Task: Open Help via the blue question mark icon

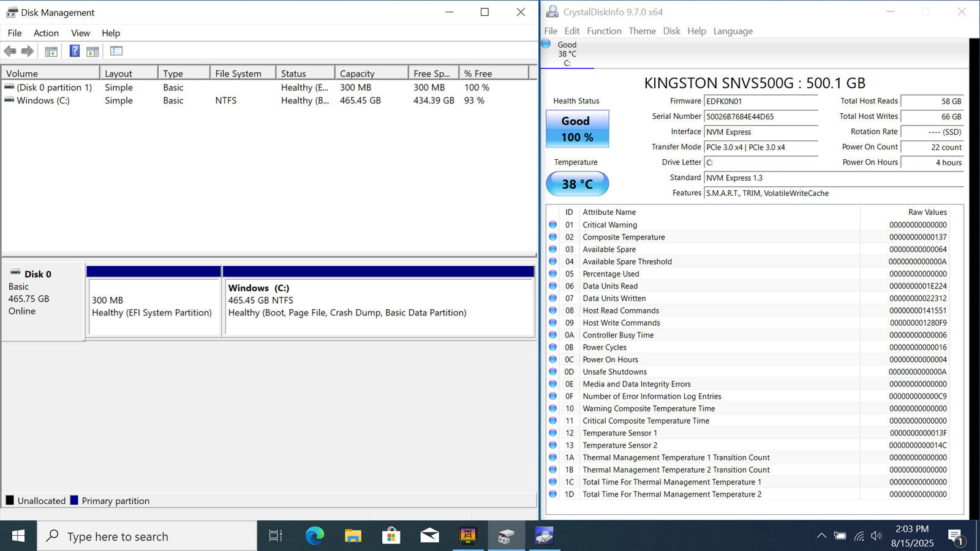Action: point(74,51)
